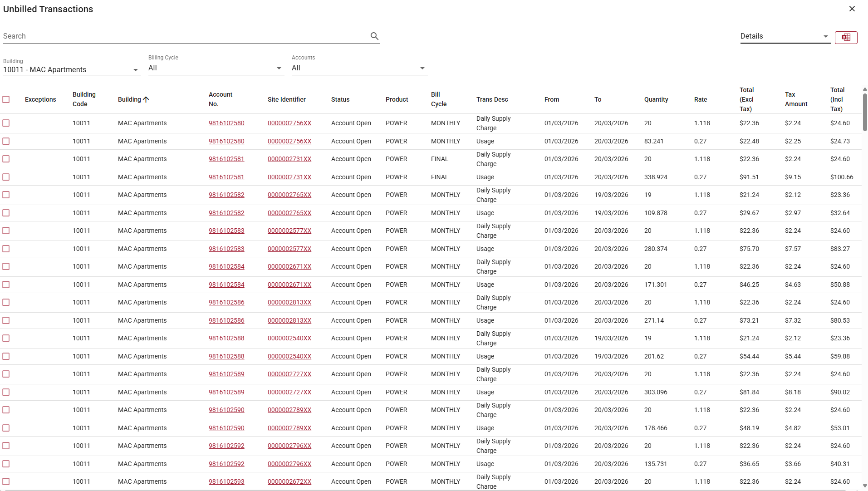Viewport: 868px width, 491px height.
Task: Sort by the Status column header
Action: click(340, 99)
